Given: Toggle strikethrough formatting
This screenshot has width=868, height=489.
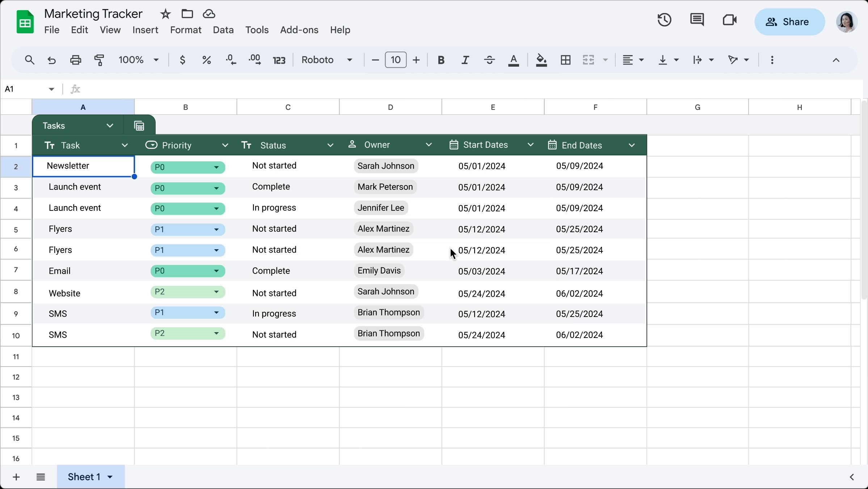Looking at the screenshot, I should pyautogui.click(x=489, y=60).
